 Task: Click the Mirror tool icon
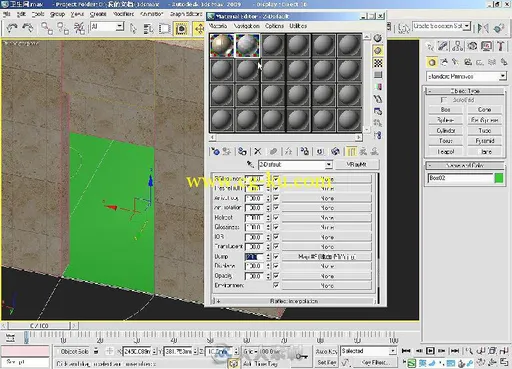[483, 28]
